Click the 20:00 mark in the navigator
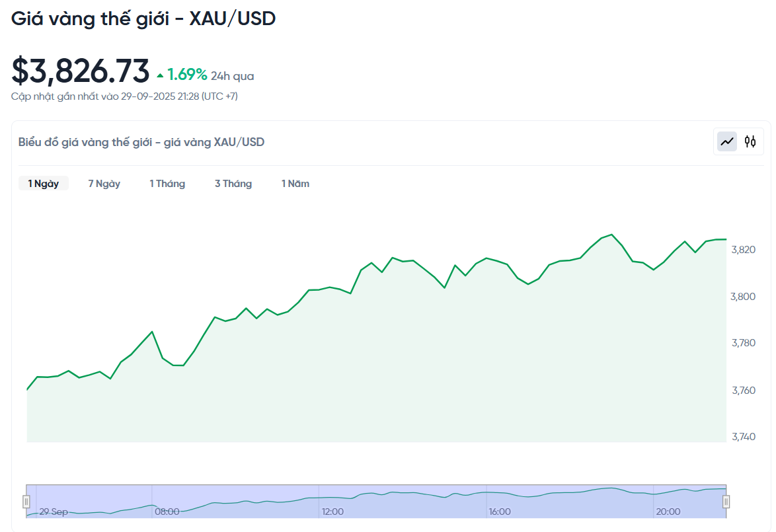The image size is (776, 532). point(668,512)
